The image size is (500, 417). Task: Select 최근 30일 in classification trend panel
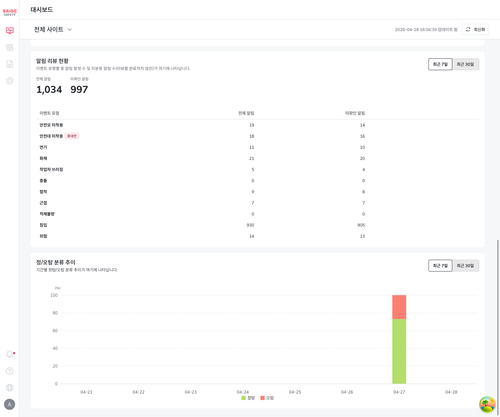tap(465, 266)
